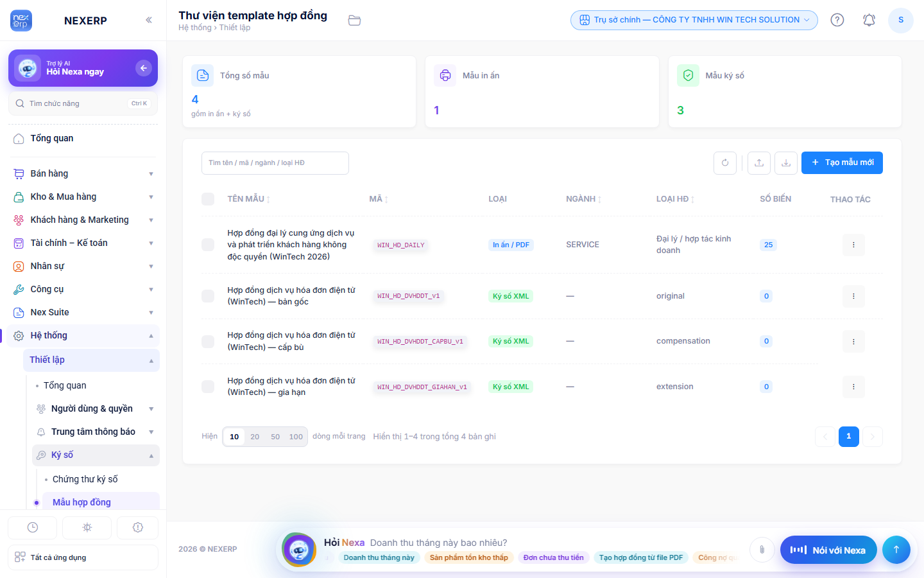The image size is (924, 578).
Task: Click the download (export) icon button
Action: [786, 163]
